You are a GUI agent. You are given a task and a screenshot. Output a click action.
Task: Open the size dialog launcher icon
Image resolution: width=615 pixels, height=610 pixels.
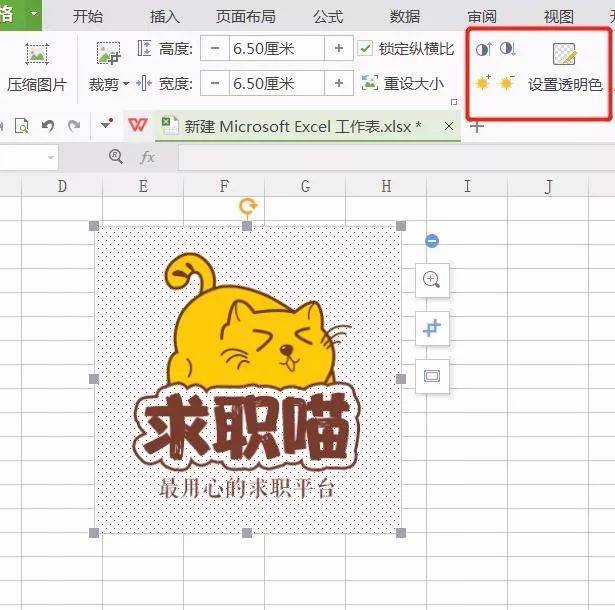(454, 102)
